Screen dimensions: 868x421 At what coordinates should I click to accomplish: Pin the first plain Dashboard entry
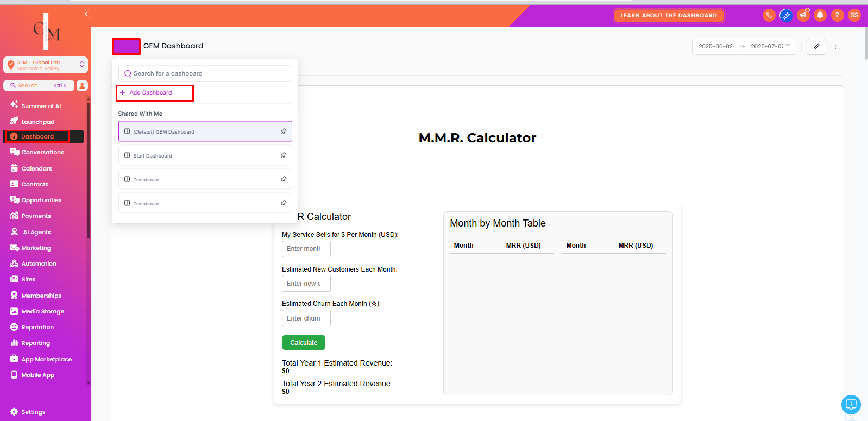tap(284, 179)
